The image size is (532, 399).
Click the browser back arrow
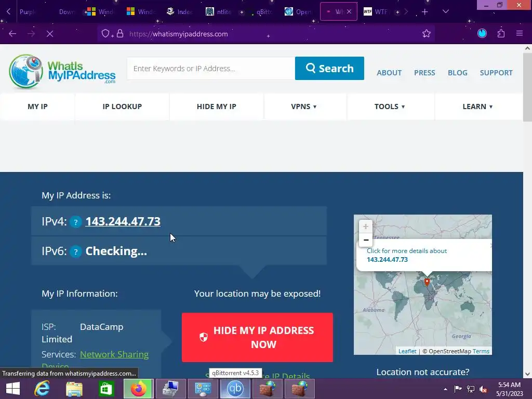[x=12, y=34]
